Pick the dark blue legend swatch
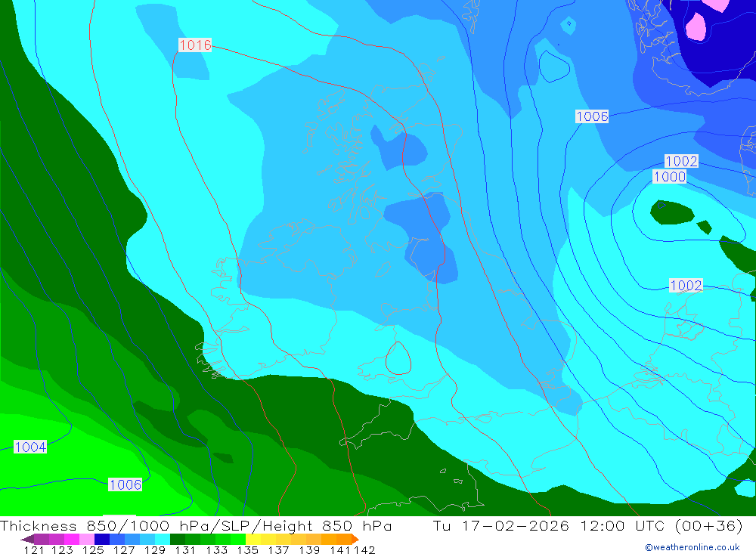The height and width of the screenshot is (554, 756). coord(102,539)
